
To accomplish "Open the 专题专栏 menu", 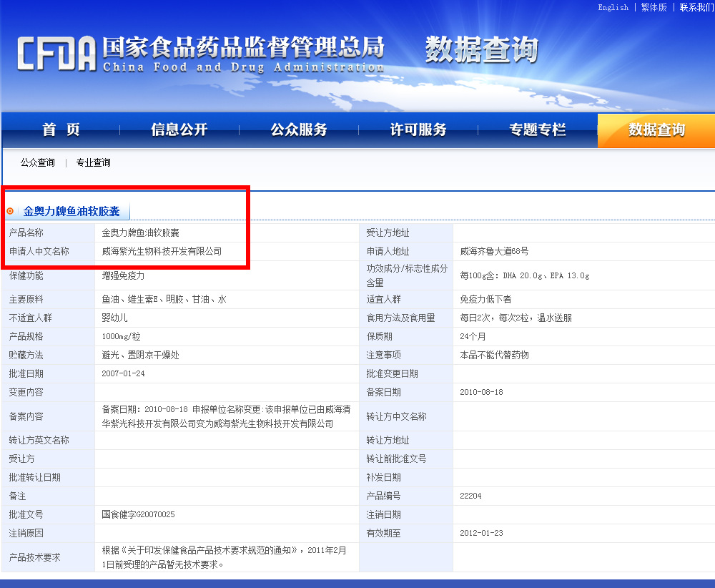I will coord(537,130).
